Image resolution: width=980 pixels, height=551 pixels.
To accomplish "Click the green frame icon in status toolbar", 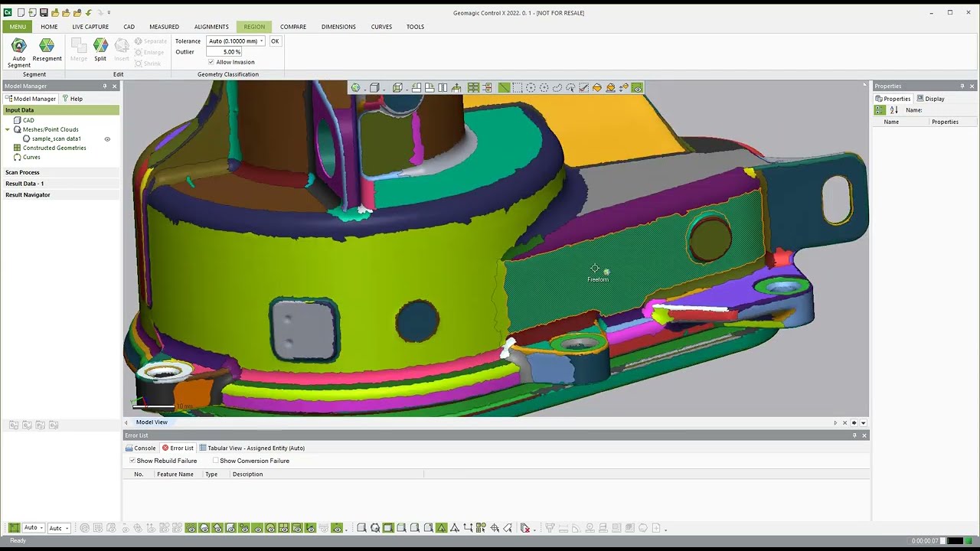I will point(14,528).
